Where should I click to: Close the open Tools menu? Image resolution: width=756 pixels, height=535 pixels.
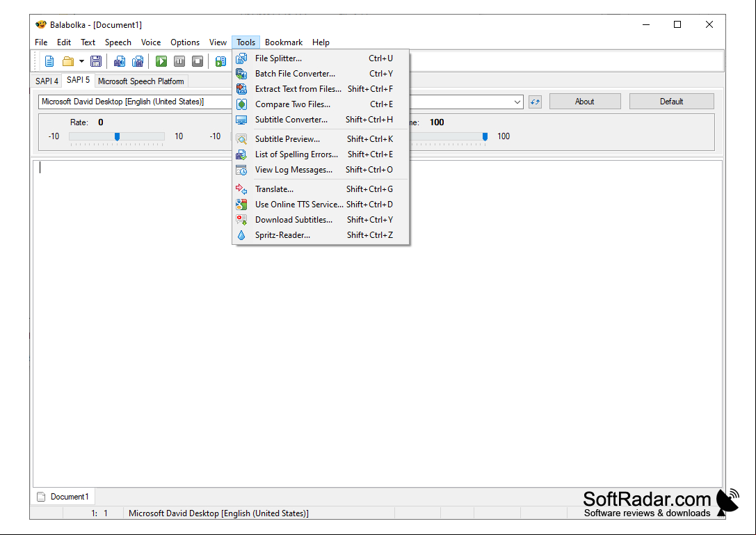pyautogui.click(x=246, y=42)
